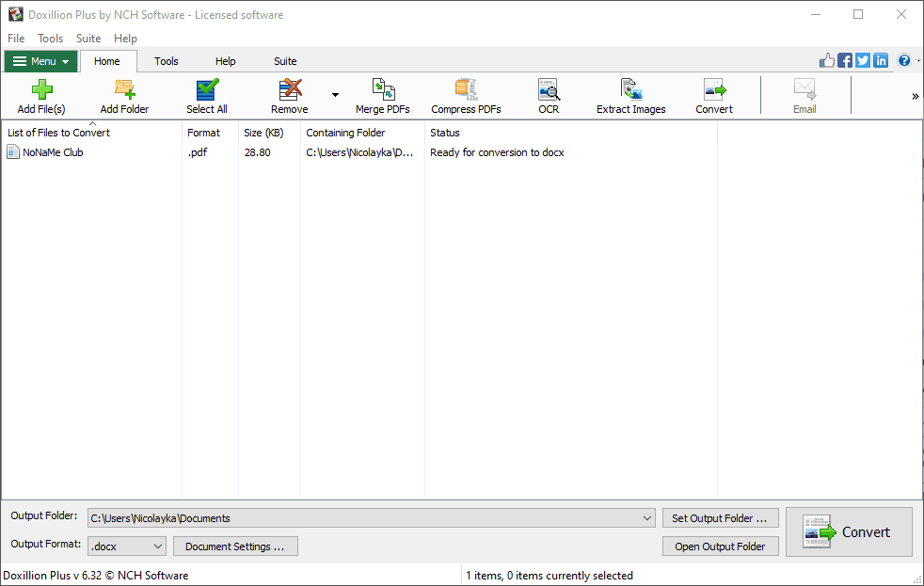
Task: Click the Ready for conversion to docx status
Action: click(498, 152)
